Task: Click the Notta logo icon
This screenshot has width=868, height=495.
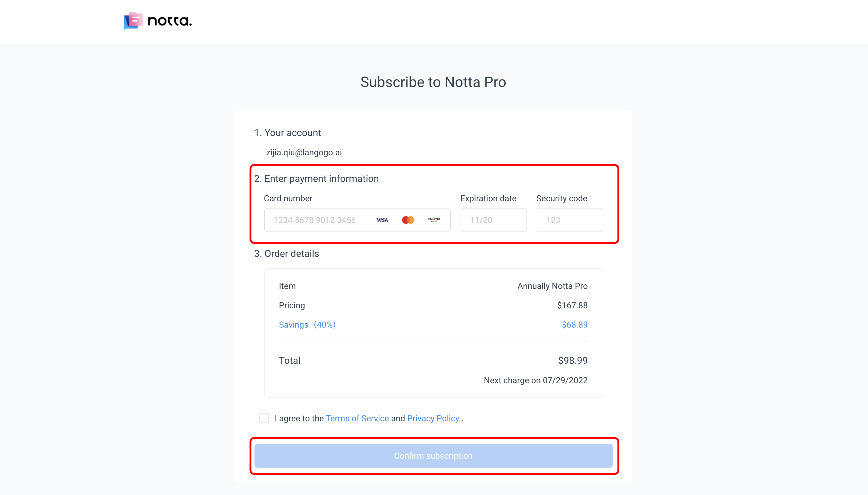Action: 133,21
